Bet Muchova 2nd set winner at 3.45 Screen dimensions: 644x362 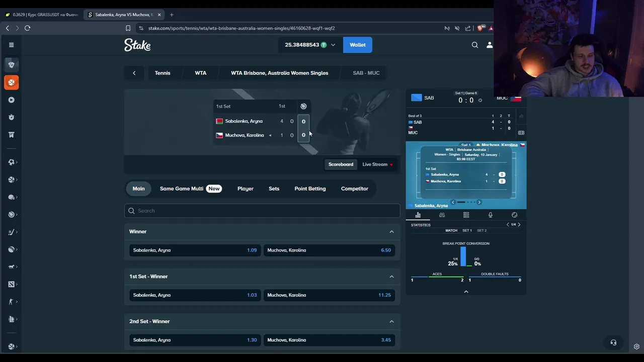tap(329, 340)
